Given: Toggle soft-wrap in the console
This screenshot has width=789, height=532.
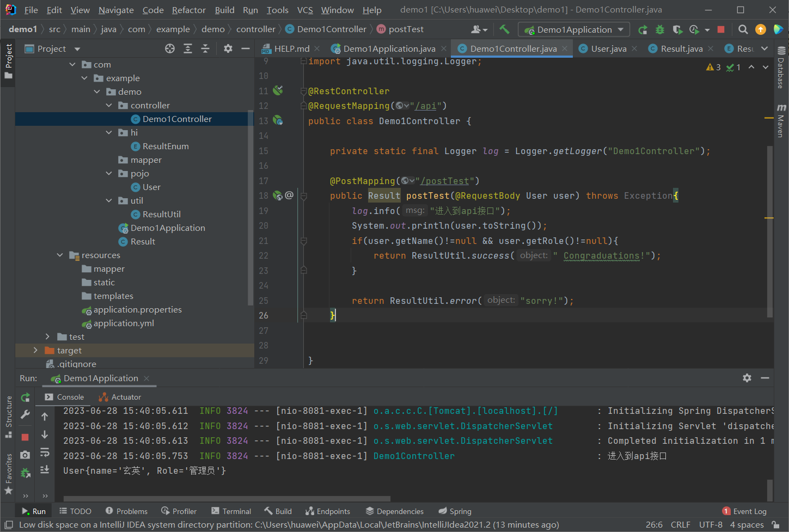Looking at the screenshot, I should coord(45,452).
